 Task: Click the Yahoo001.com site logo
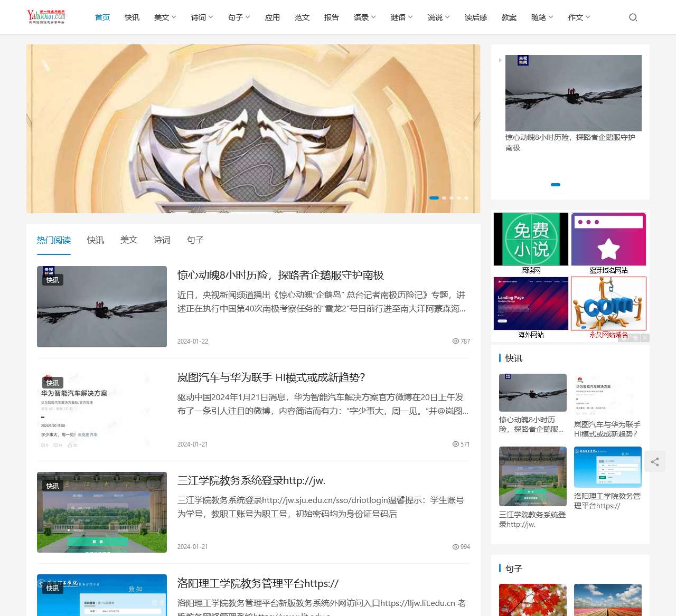click(x=46, y=17)
